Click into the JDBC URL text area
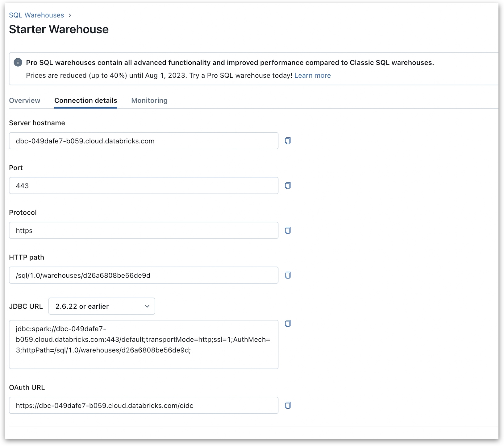 pyautogui.click(x=144, y=344)
